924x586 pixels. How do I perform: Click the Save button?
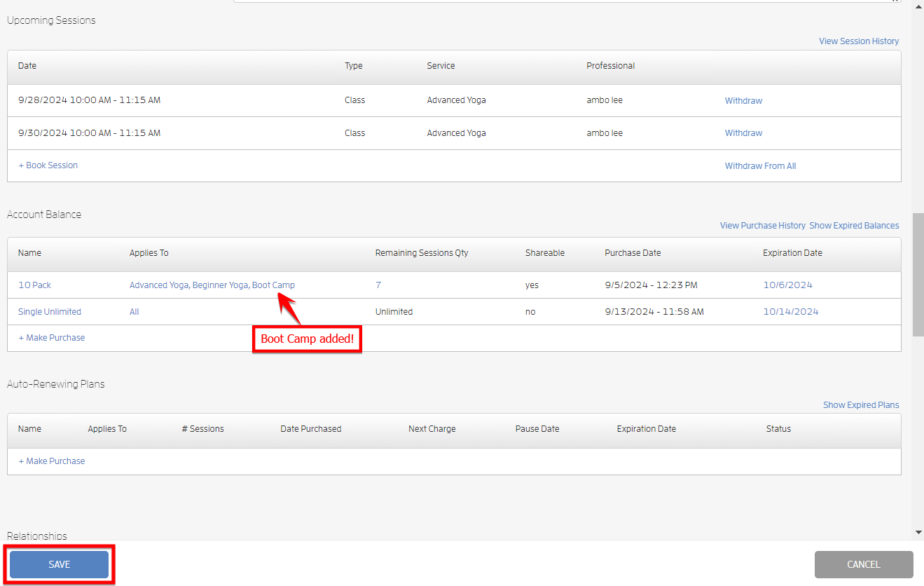59,564
